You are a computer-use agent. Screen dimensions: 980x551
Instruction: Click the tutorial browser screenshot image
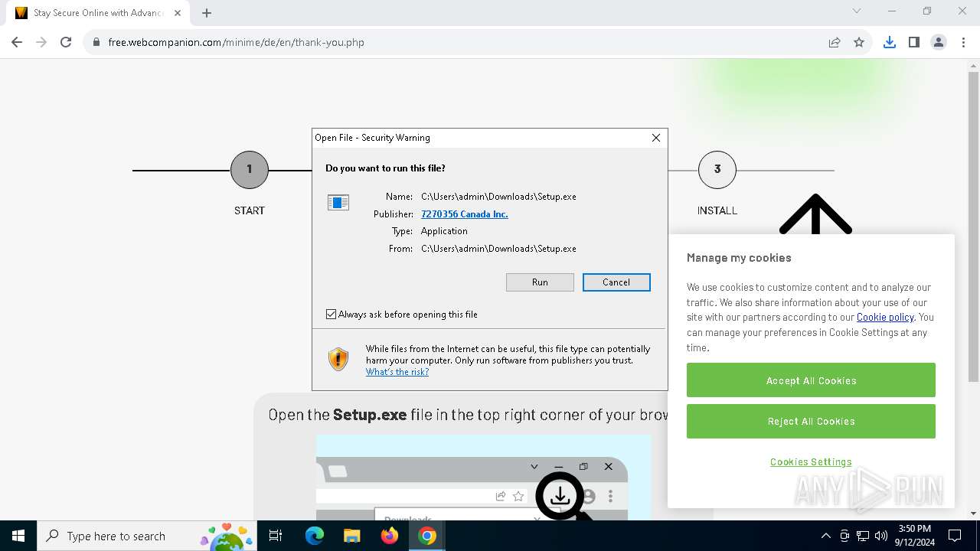(483, 478)
